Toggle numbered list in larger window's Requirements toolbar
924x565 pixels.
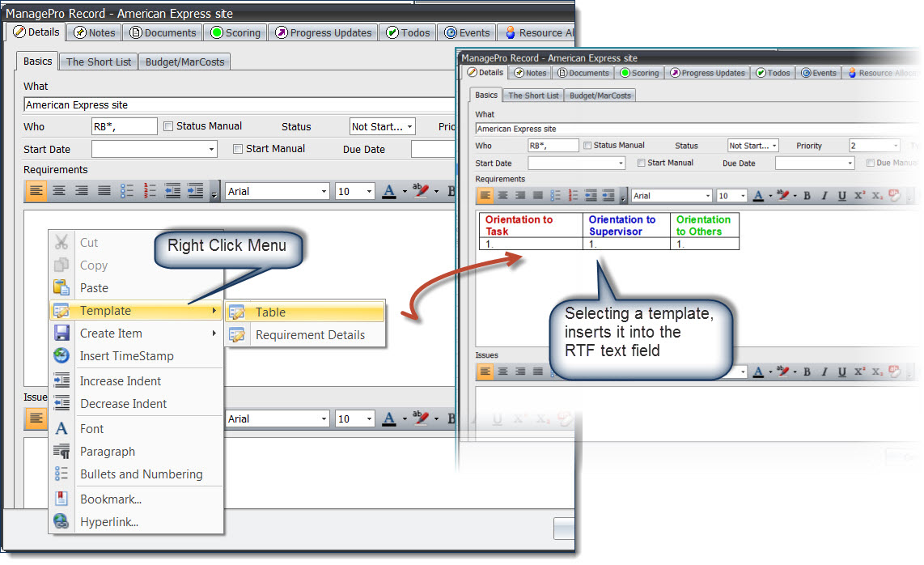click(x=150, y=190)
